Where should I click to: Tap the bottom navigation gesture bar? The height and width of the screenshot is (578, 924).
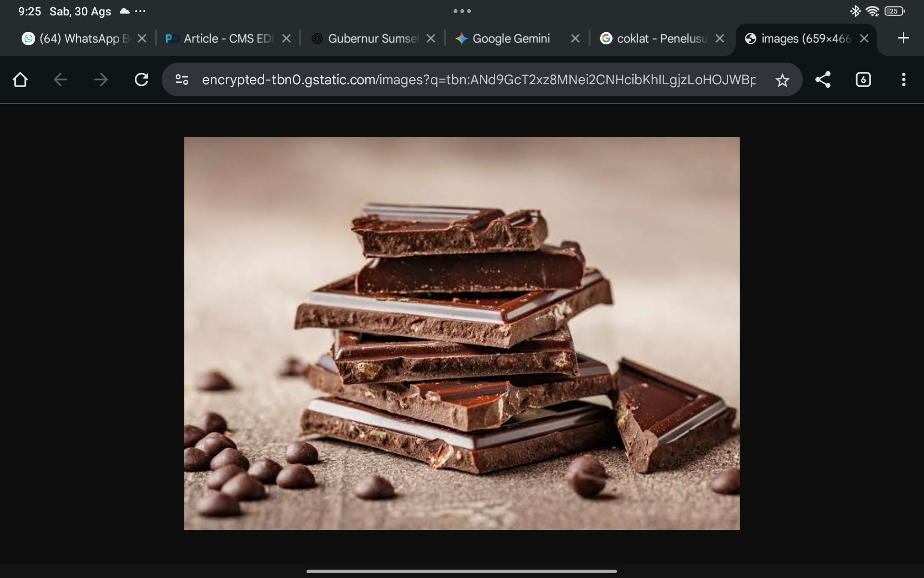462,571
